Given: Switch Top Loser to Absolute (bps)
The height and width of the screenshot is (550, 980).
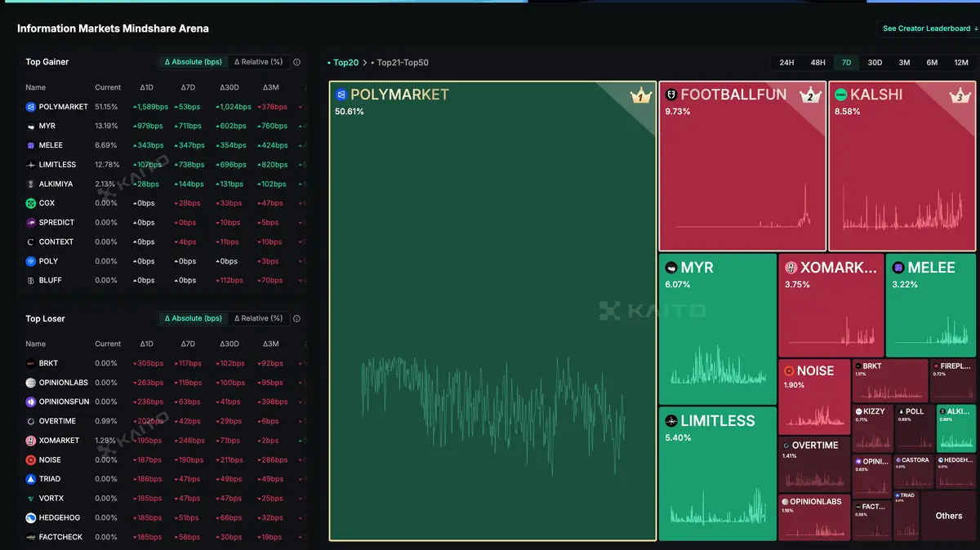Looking at the screenshot, I should (193, 319).
